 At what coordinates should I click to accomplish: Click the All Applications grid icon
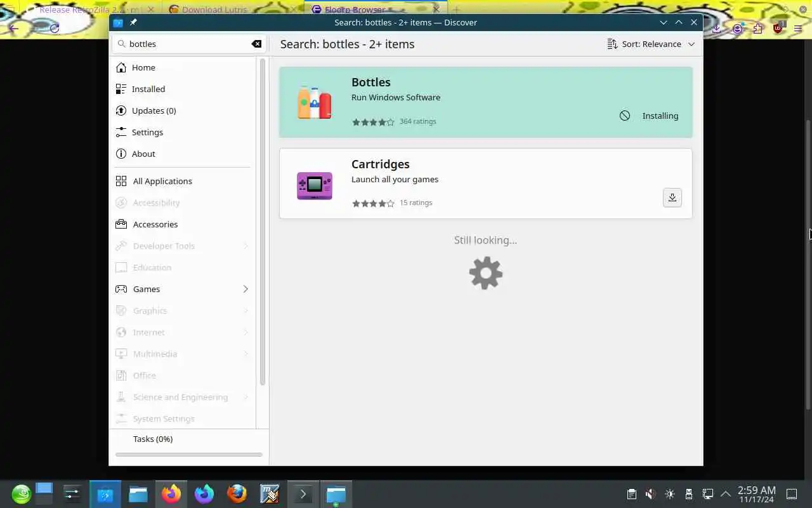(x=121, y=181)
